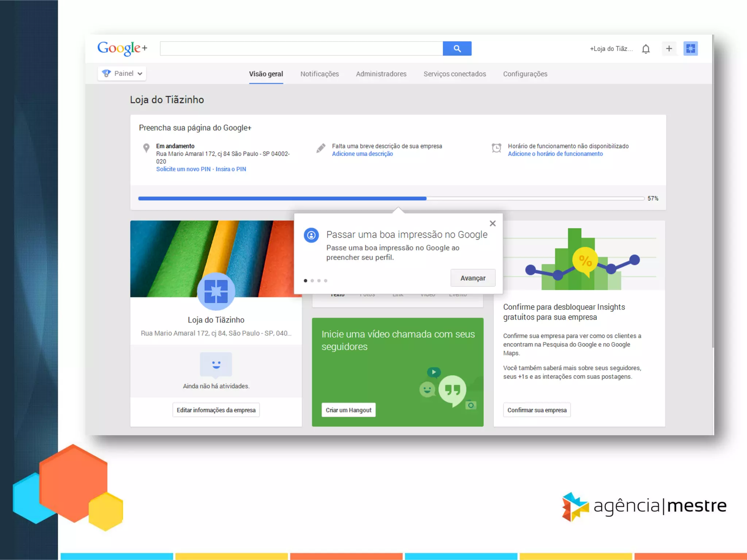Select the third tour step dot

point(319,281)
